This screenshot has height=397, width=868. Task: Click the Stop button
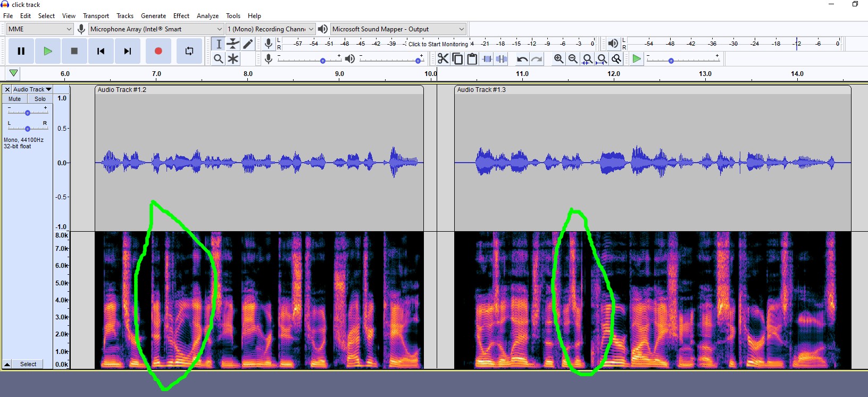(74, 51)
